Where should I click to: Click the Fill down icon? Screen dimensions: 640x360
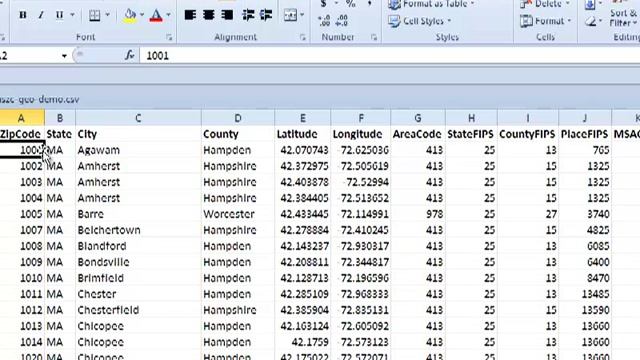pyautogui.click(x=590, y=4)
